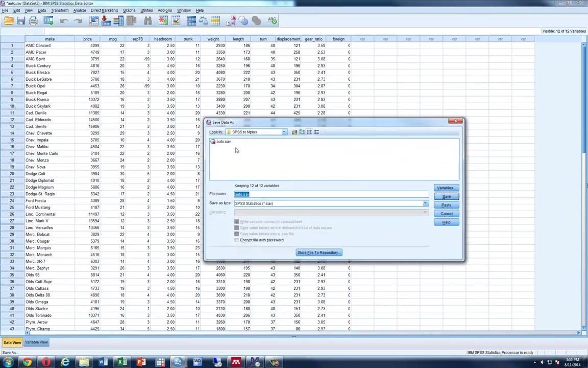Open SAS from the taskbar
Image resolution: width=588 pixels, height=368 pixels.
coord(198,362)
